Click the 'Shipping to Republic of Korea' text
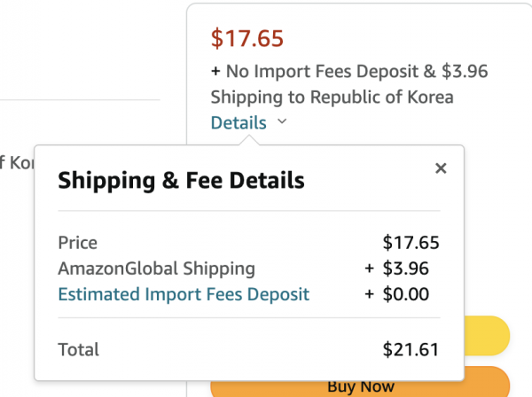The width and height of the screenshot is (532, 397). click(332, 97)
